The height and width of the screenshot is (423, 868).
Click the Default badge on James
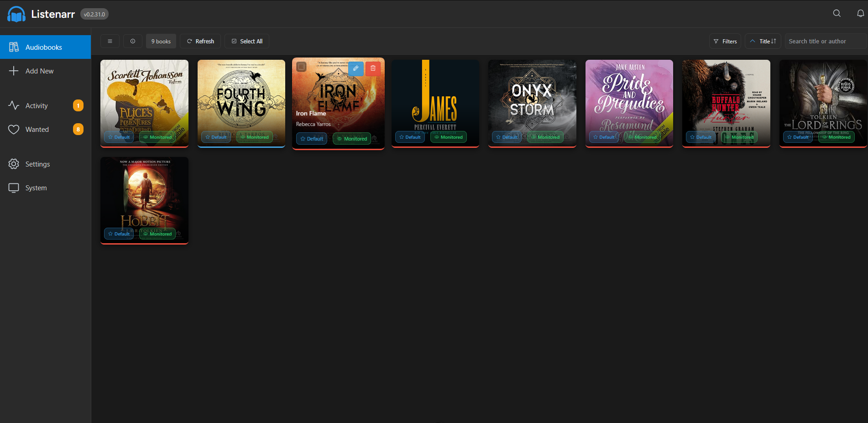pos(410,137)
